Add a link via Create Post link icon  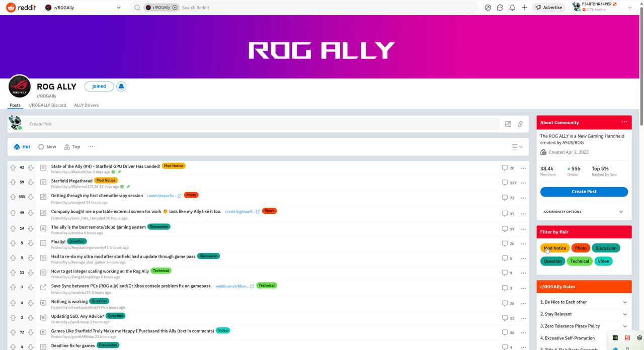coord(520,124)
